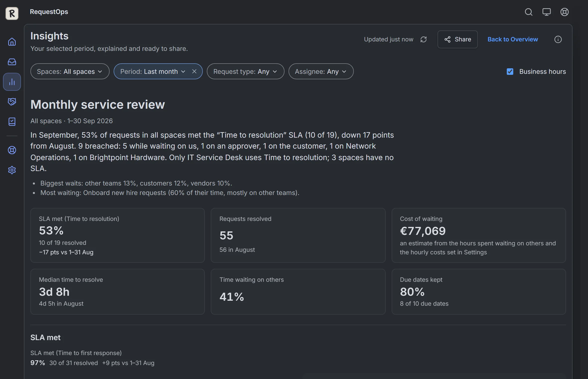Select the Insights bar-chart sidebar icon
This screenshot has height=379, width=588.
pyautogui.click(x=12, y=82)
